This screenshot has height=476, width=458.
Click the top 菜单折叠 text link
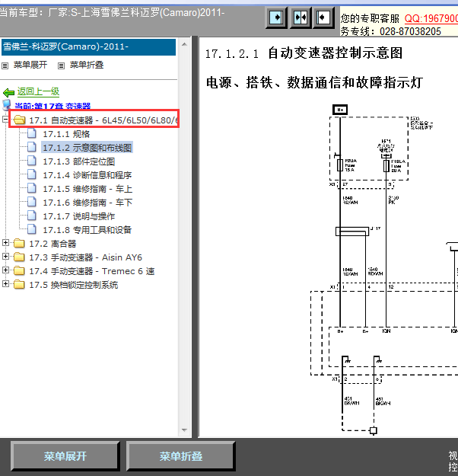[87, 65]
